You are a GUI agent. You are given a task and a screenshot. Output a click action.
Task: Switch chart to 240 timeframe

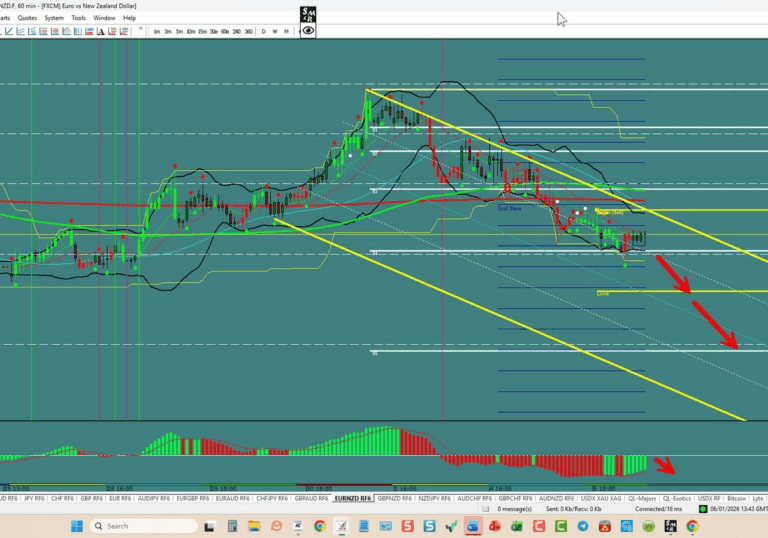click(237, 31)
